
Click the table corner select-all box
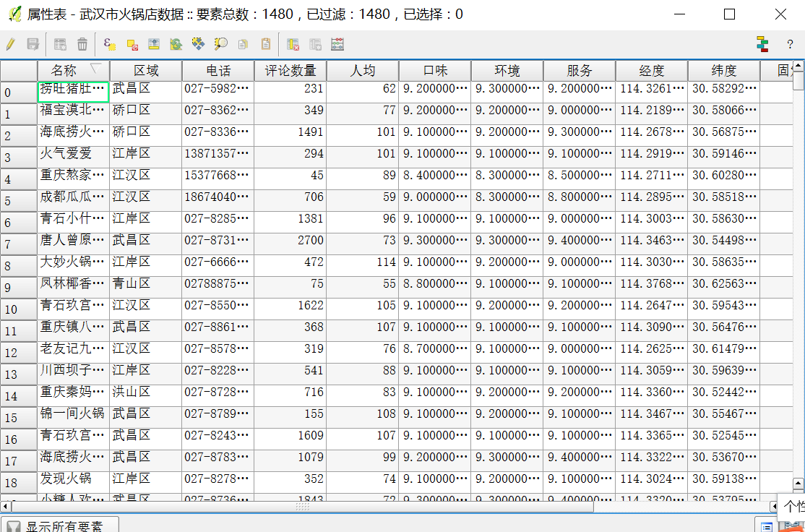coord(19,71)
